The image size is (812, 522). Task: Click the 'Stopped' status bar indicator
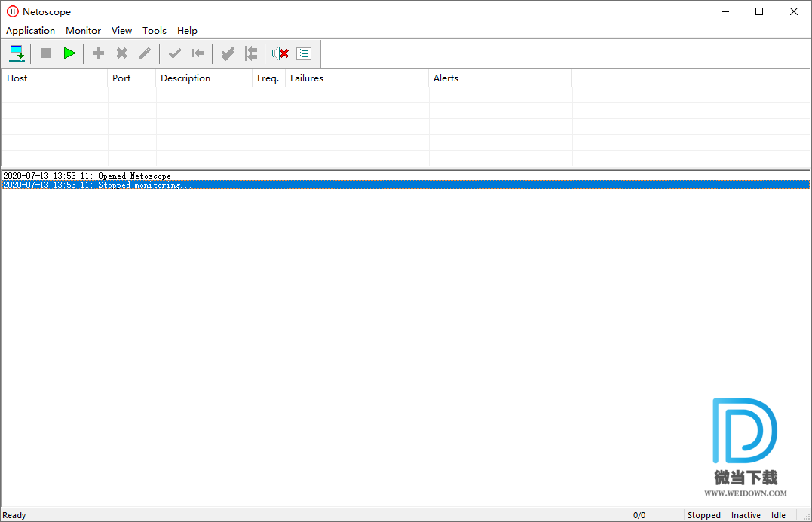point(703,515)
